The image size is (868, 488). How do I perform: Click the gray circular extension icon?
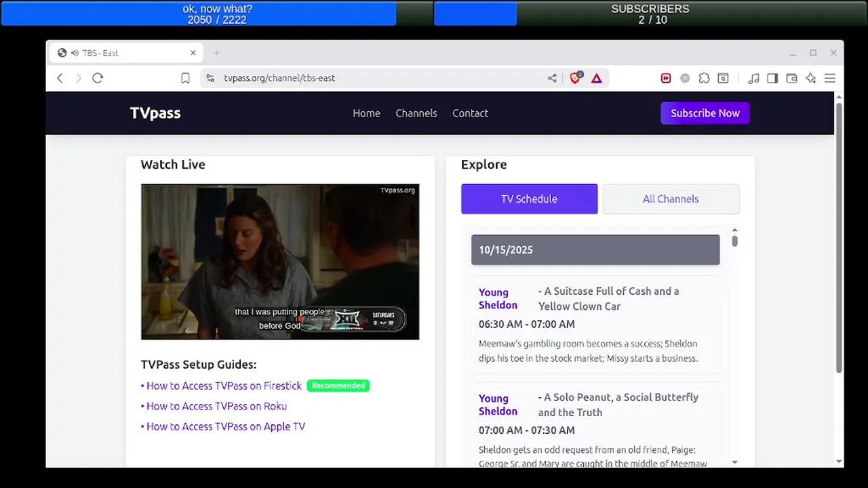tap(685, 78)
